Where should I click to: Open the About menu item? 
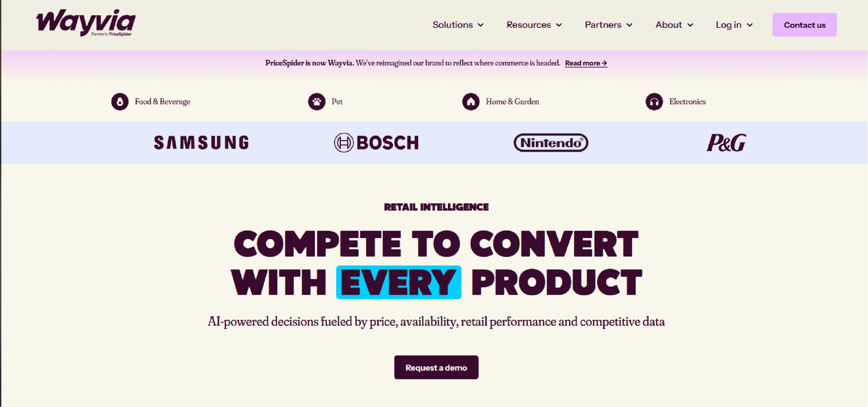tap(668, 25)
